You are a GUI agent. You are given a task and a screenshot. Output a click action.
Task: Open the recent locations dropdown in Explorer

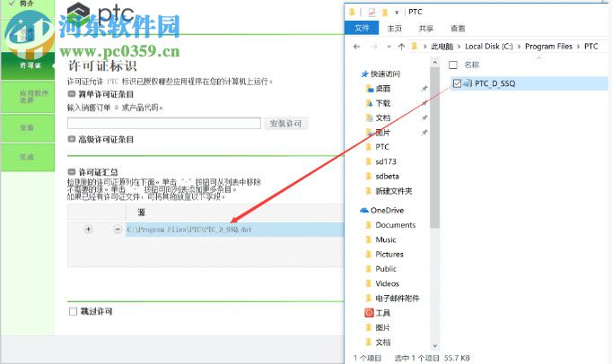click(389, 47)
